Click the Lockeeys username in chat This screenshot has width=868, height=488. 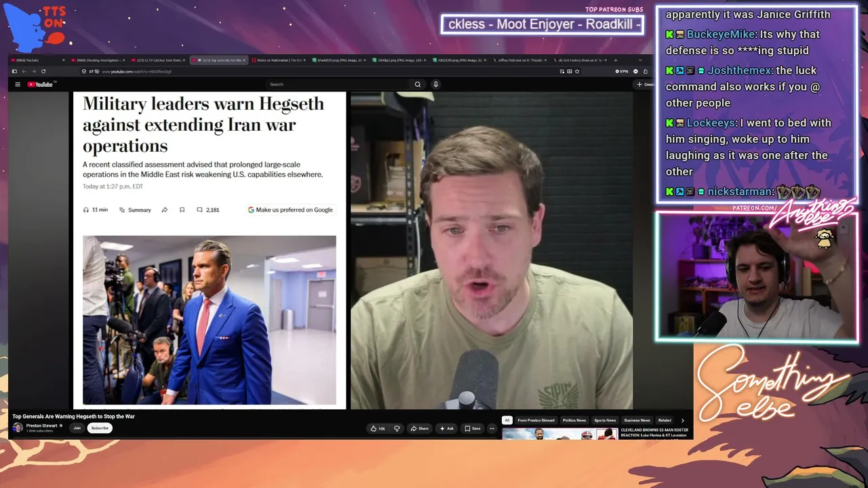pyautogui.click(x=711, y=123)
